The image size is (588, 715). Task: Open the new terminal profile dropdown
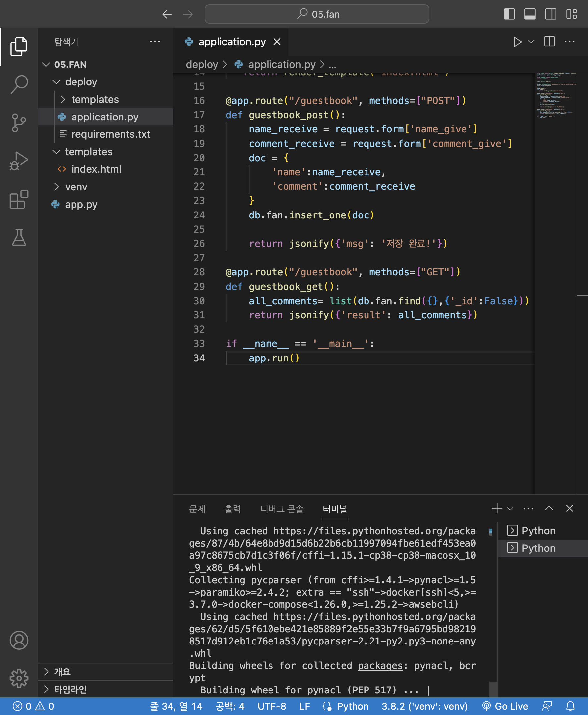point(511,509)
